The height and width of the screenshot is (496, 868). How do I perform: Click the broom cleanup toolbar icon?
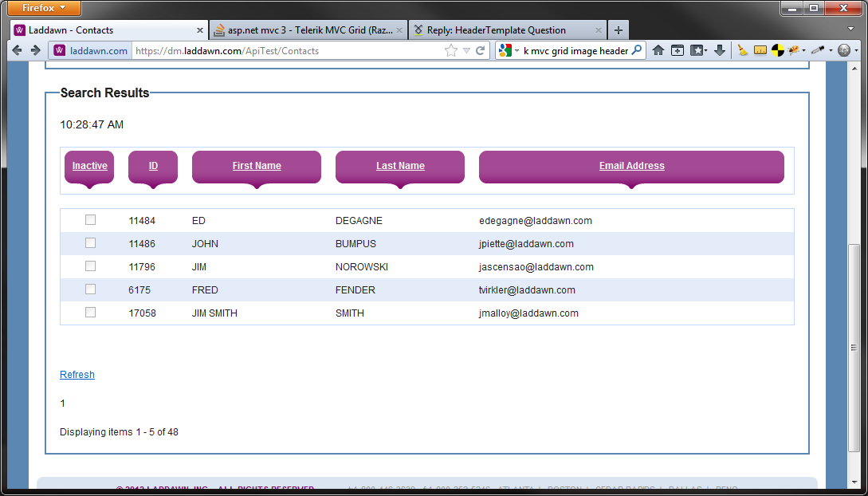[x=743, y=50]
